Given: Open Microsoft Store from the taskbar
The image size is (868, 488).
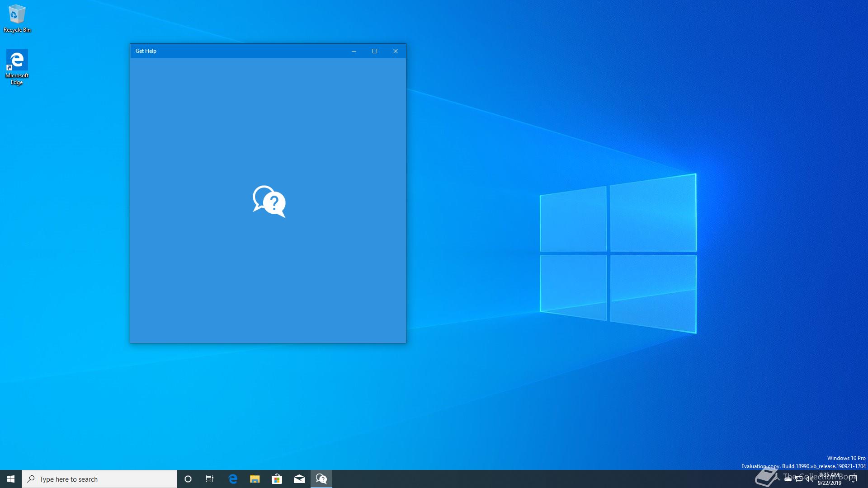Looking at the screenshot, I should coord(277,479).
